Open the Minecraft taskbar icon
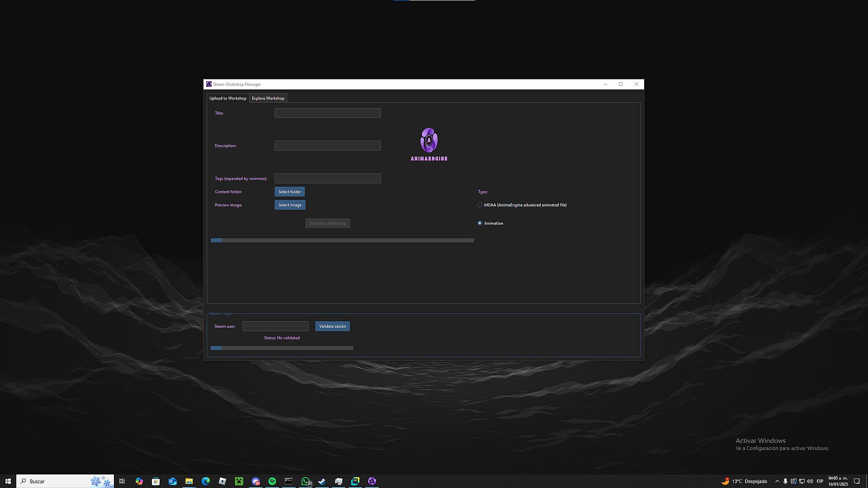868x488 pixels. [239, 481]
